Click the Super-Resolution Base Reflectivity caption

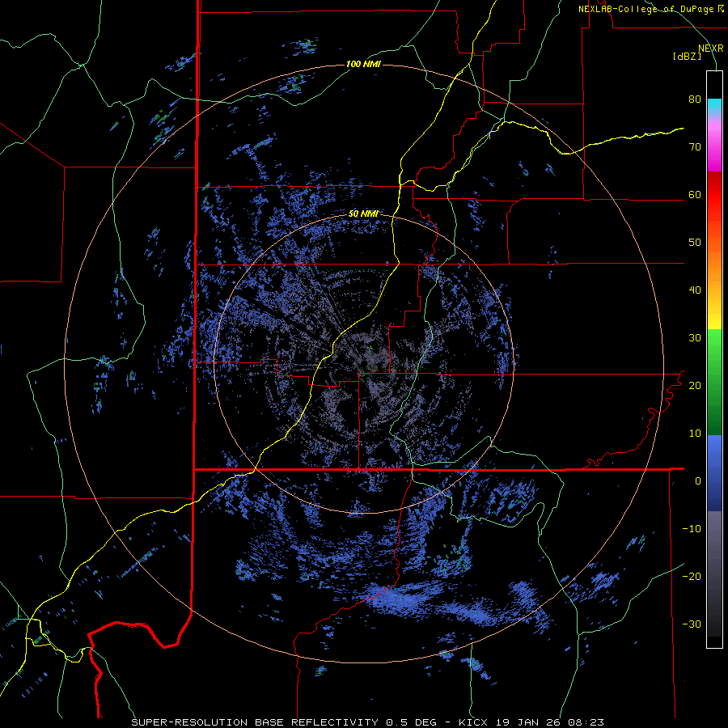[367, 722]
